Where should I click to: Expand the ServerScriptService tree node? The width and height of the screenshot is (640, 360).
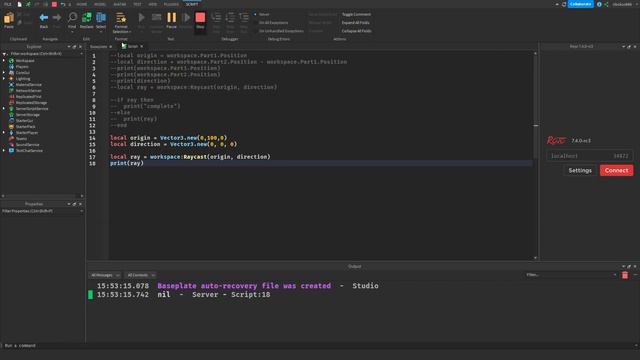(x=4, y=109)
